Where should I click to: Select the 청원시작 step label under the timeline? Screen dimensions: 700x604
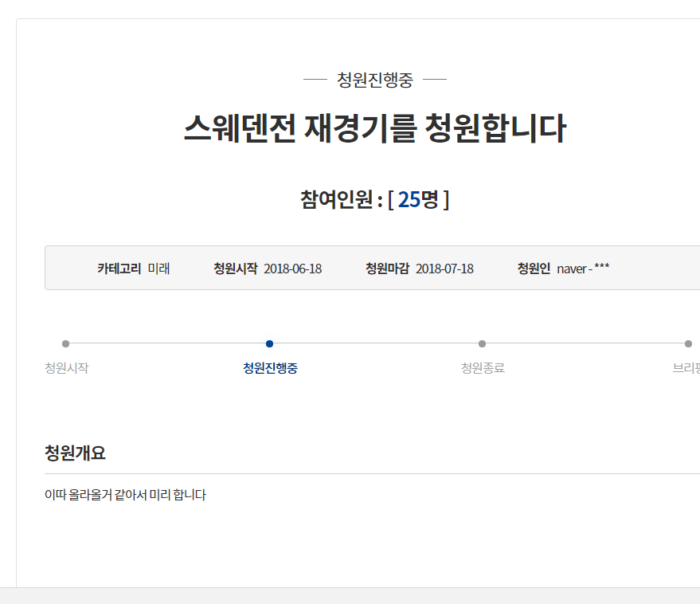(x=66, y=368)
